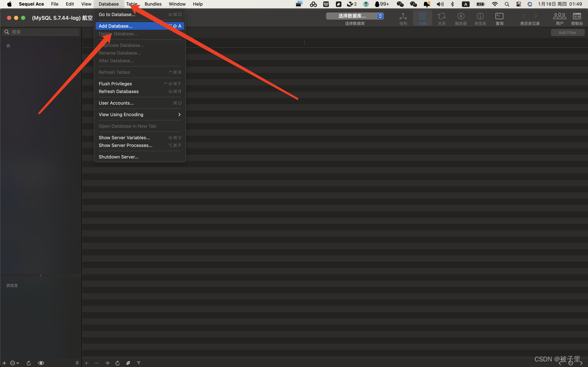Choose Show Server Variables... menu item

pos(140,137)
